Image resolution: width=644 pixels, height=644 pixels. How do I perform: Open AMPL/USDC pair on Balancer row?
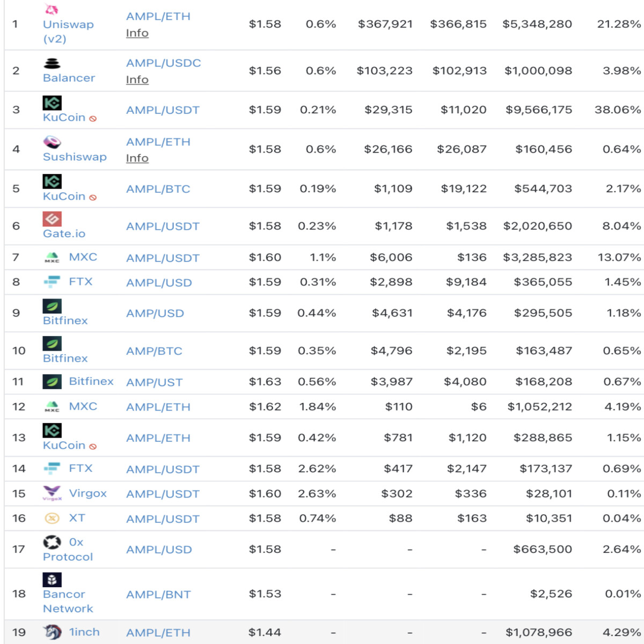coord(164,63)
